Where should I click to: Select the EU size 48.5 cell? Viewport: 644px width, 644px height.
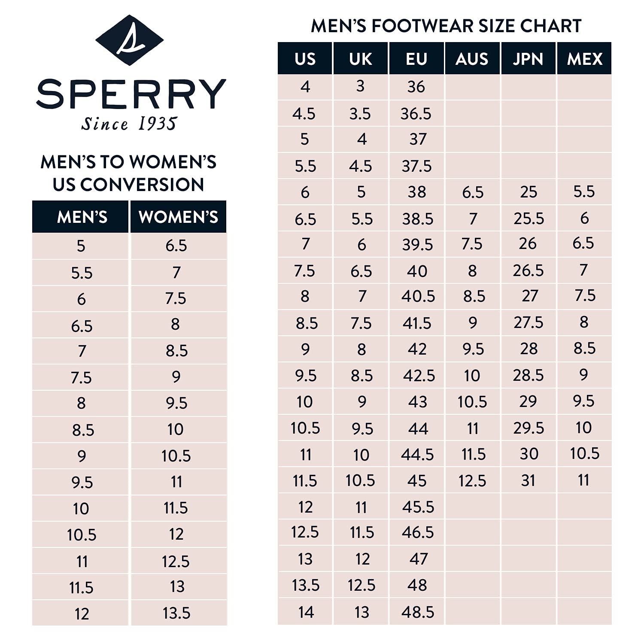[x=418, y=612]
